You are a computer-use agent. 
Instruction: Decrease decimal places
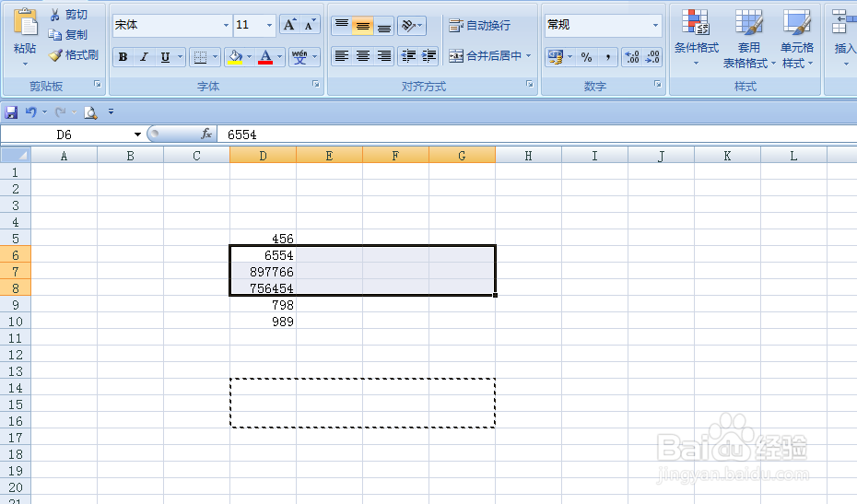(652, 57)
